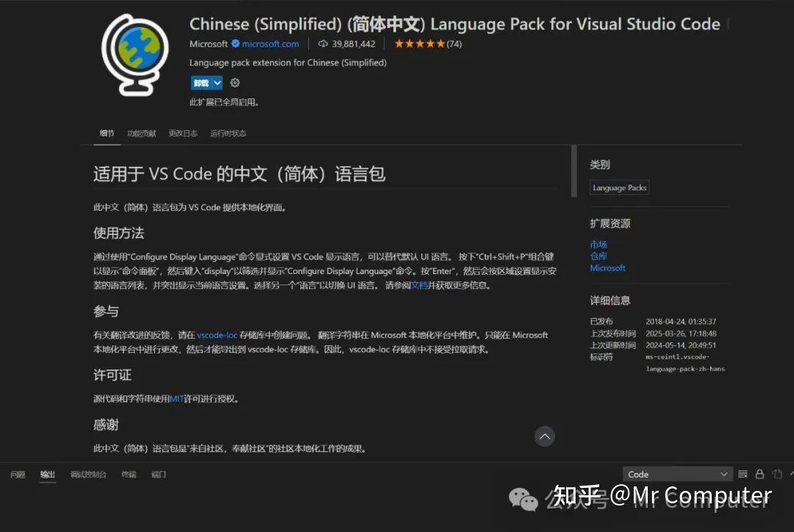Switch to the 功能贡献 tab
The width and height of the screenshot is (794, 532).
[142, 133]
